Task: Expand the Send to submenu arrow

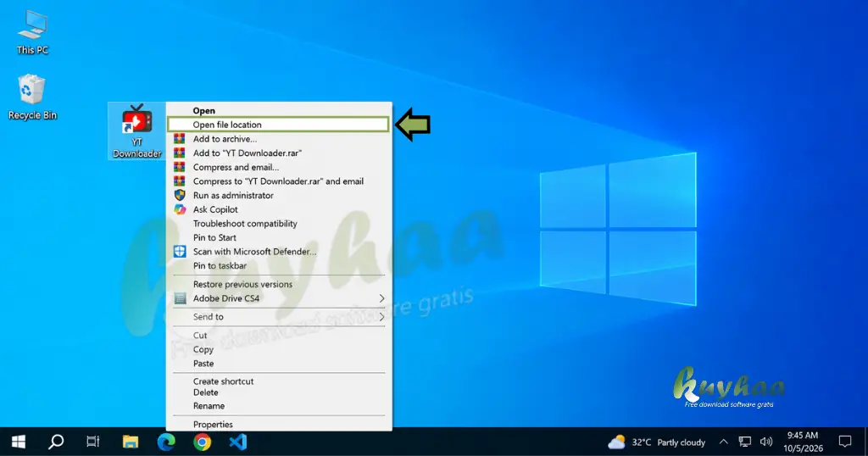Action: coord(381,316)
